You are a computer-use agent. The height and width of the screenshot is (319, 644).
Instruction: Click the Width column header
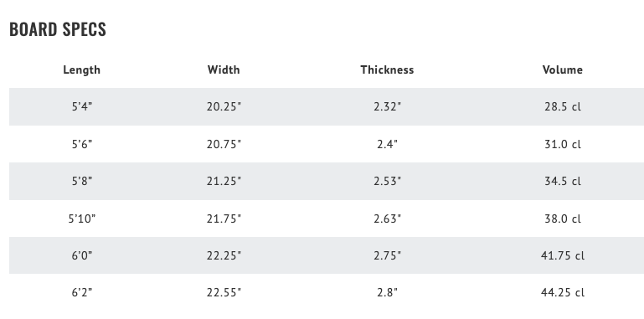click(224, 69)
